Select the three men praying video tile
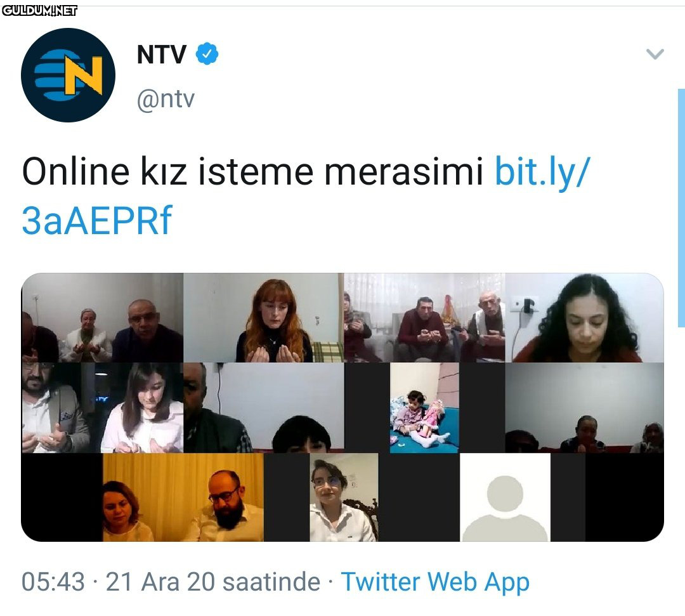This screenshot has height=616, width=685. tap(424, 318)
